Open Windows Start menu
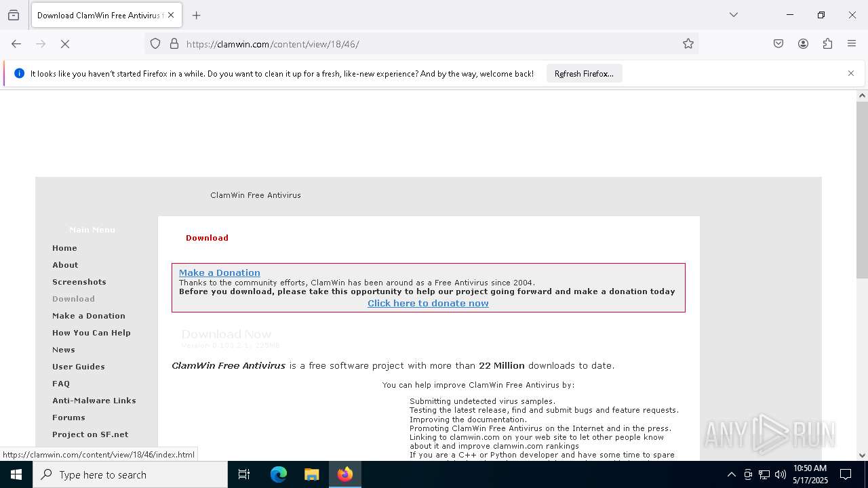Image resolution: width=868 pixels, height=488 pixels. coord(16,474)
